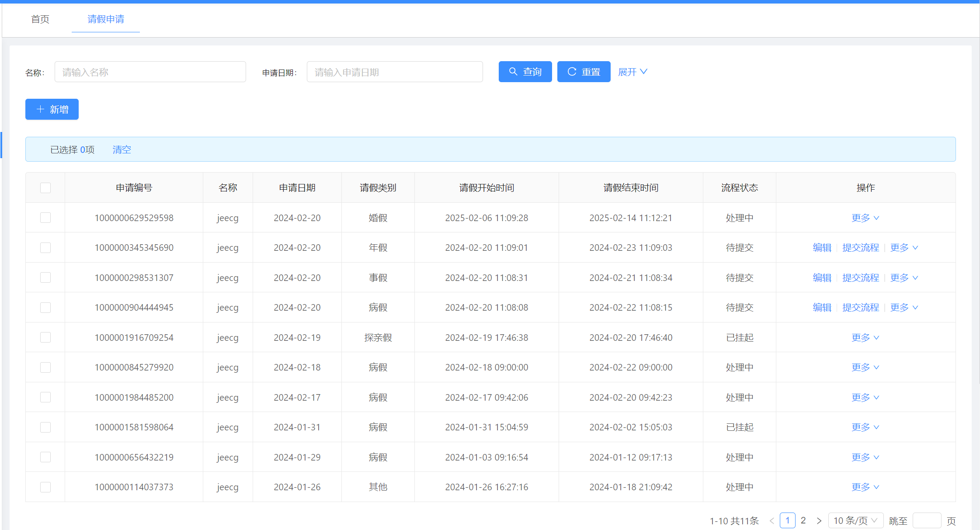
Task: Open 更多 menu for row 1000000656432219
Action: point(865,457)
